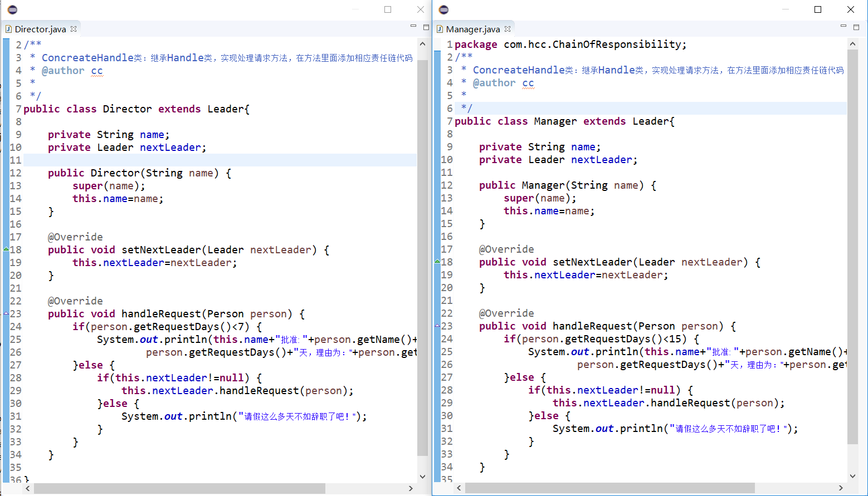This screenshot has height=496, width=868.
Task: Click override marker at line 23 in Manager.java
Action: (437, 326)
